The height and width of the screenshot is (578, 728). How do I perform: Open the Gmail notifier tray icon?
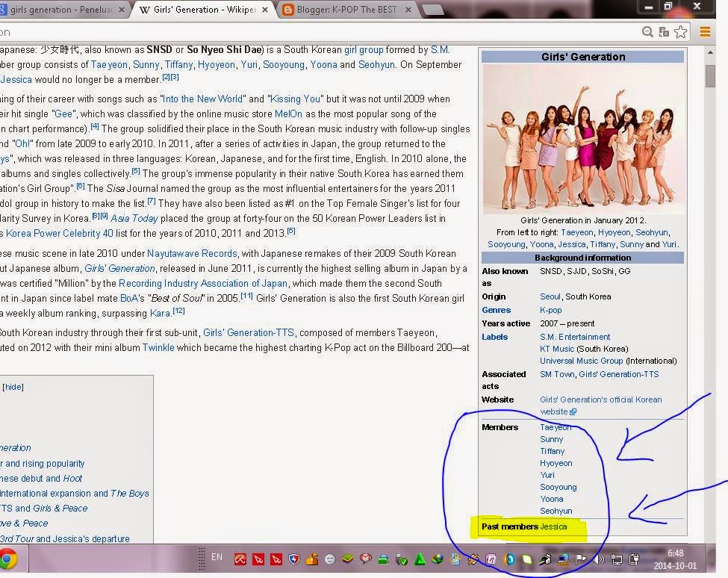pos(366,559)
